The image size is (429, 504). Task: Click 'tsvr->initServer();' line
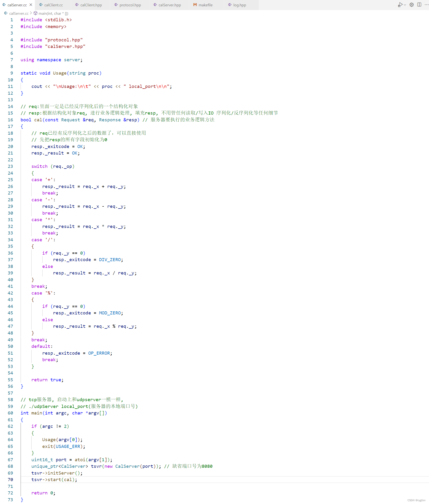pyautogui.click(x=57, y=473)
